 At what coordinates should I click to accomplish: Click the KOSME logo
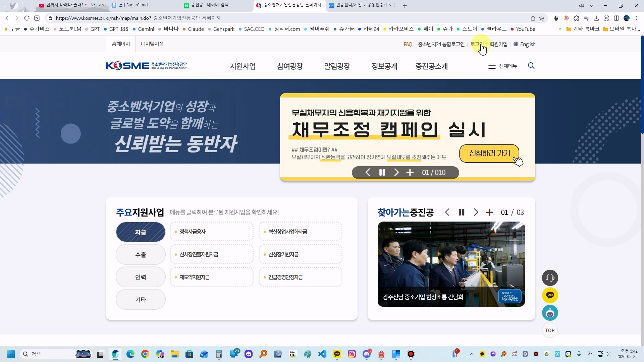click(x=146, y=66)
